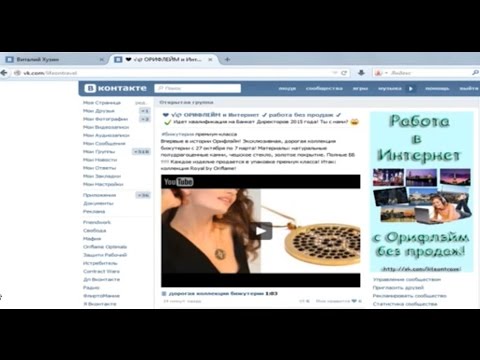Open the address bar history dropdown arrow

coord(335,73)
